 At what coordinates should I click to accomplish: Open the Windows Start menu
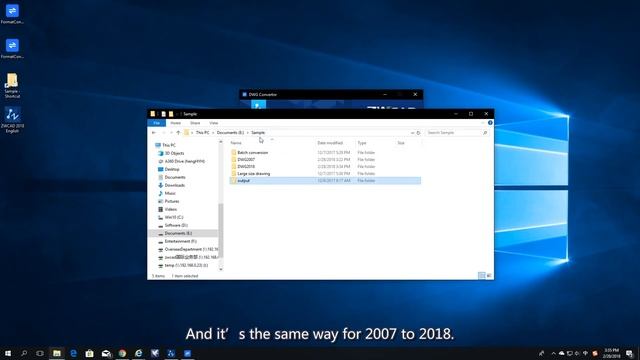[8, 353]
